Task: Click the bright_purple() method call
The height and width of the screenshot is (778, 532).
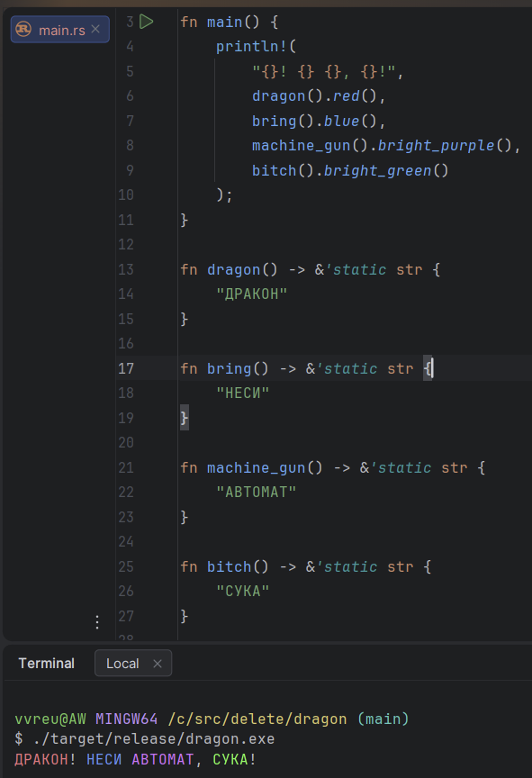Action: [445, 146]
